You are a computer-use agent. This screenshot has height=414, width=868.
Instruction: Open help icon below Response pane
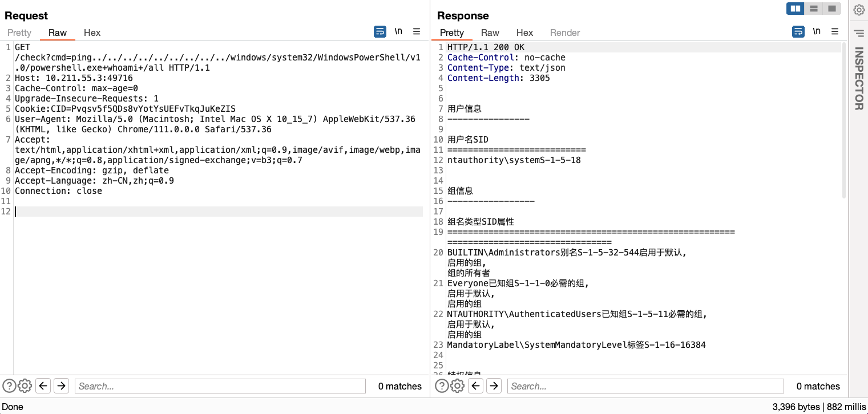click(x=441, y=386)
